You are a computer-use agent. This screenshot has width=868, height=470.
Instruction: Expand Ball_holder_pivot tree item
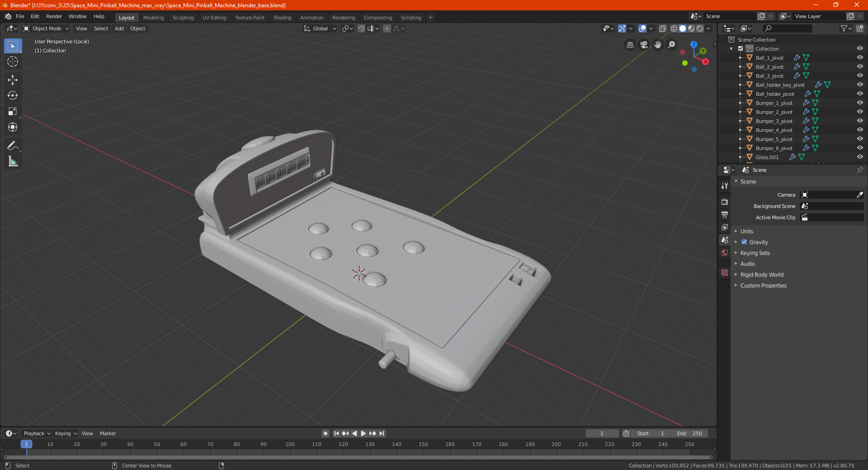[x=740, y=94]
